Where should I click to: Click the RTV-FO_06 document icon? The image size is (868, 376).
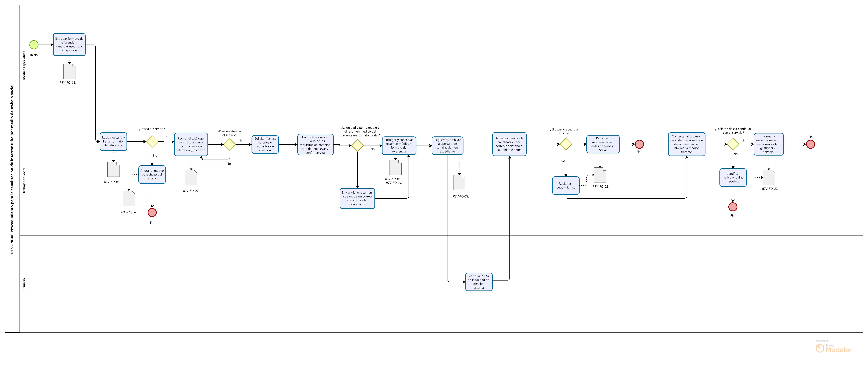pyautogui.click(x=129, y=198)
